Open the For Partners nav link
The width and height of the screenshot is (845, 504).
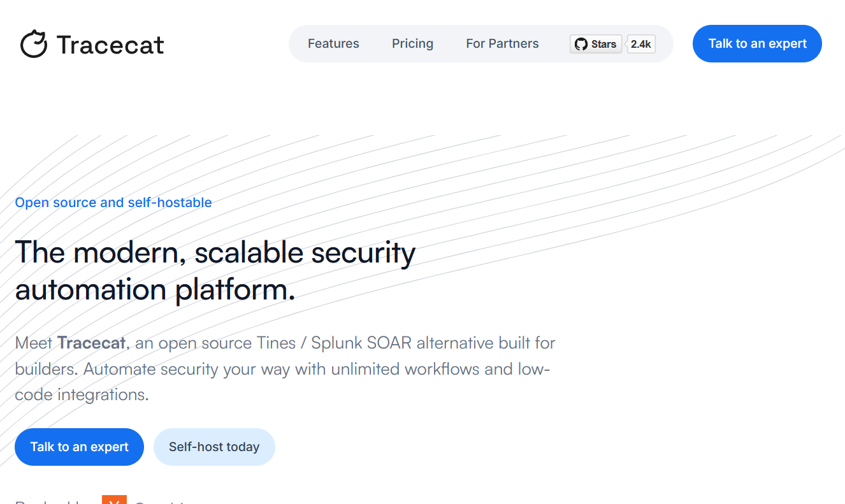click(502, 44)
